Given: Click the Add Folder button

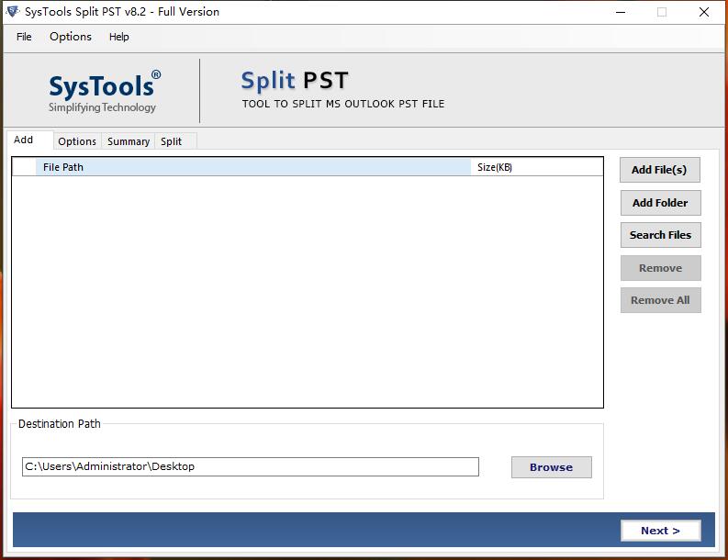Looking at the screenshot, I should pos(660,203).
